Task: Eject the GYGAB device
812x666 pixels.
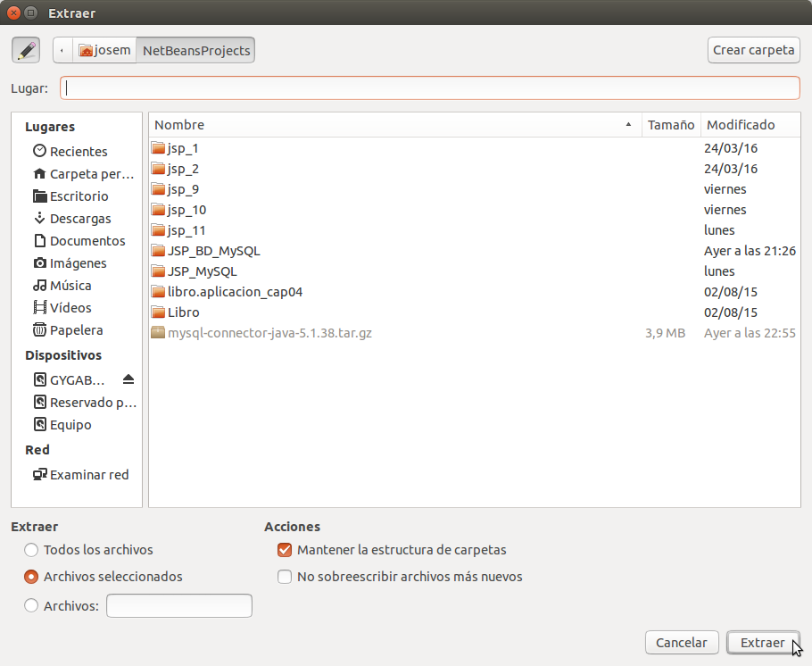Action: 128,379
